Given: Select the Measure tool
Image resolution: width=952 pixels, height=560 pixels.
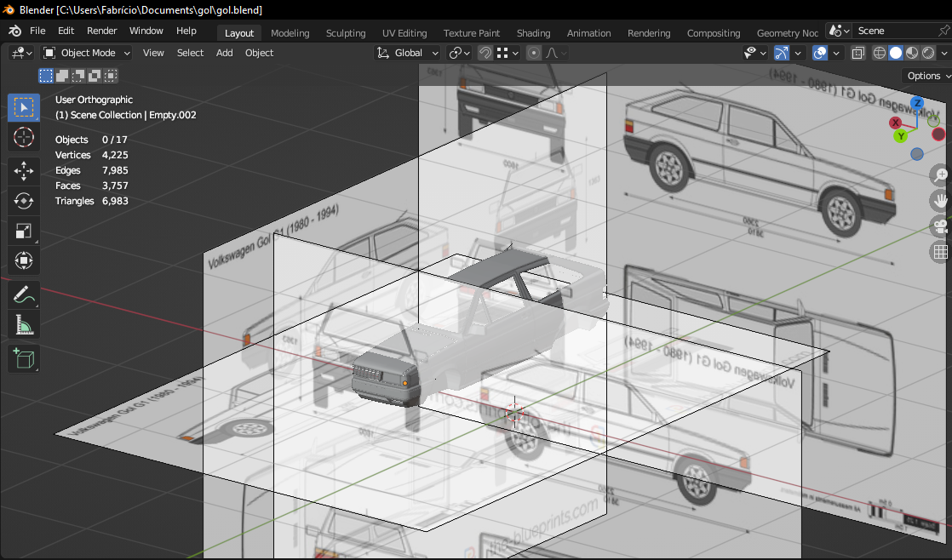Looking at the screenshot, I should click(24, 326).
